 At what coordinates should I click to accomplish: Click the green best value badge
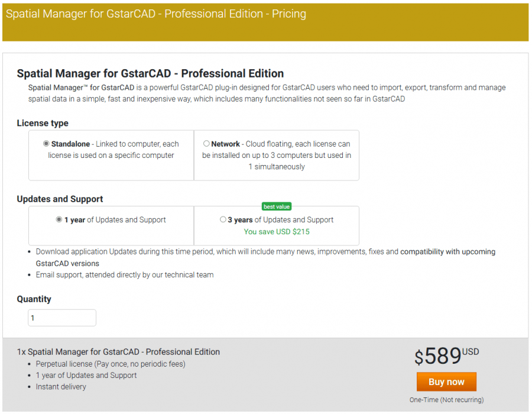coord(276,206)
